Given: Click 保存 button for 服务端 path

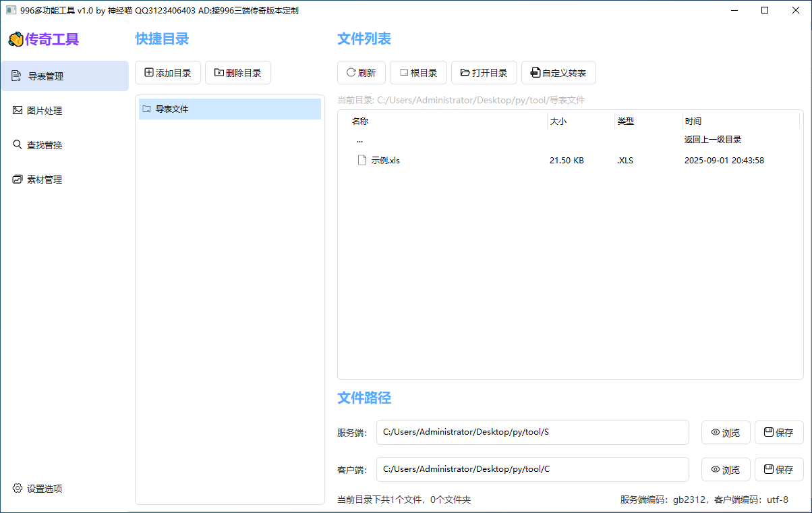Looking at the screenshot, I should 779,433.
